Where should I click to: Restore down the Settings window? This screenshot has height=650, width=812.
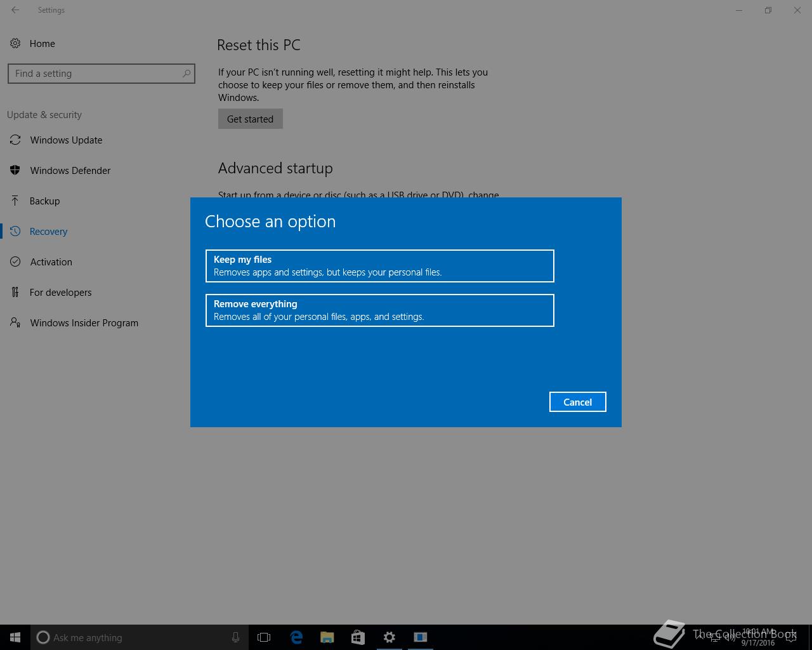[768, 10]
